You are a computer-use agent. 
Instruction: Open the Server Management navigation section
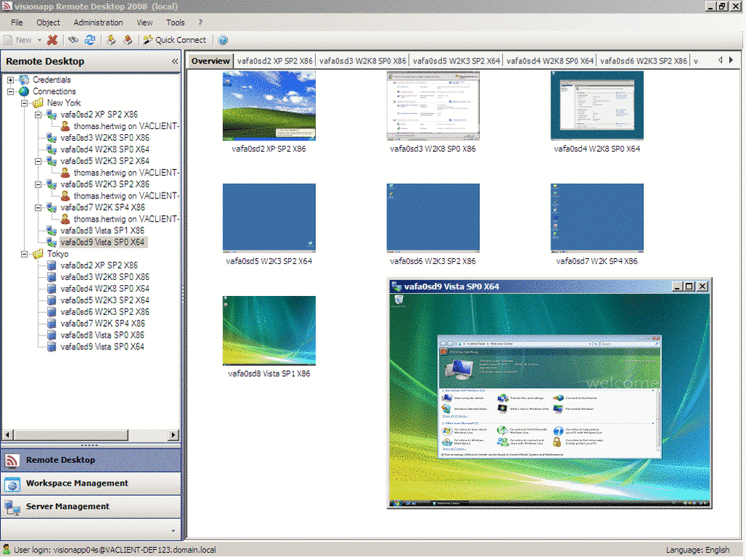click(x=91, y=507)
